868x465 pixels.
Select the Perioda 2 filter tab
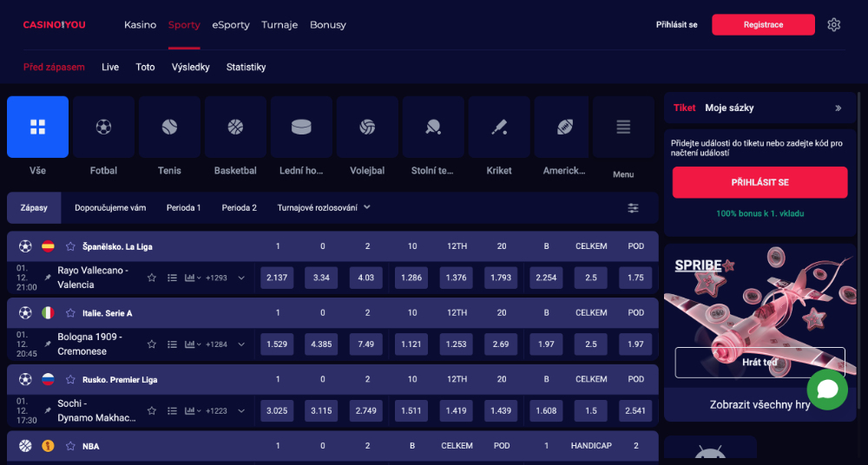[x=240, y=208]
